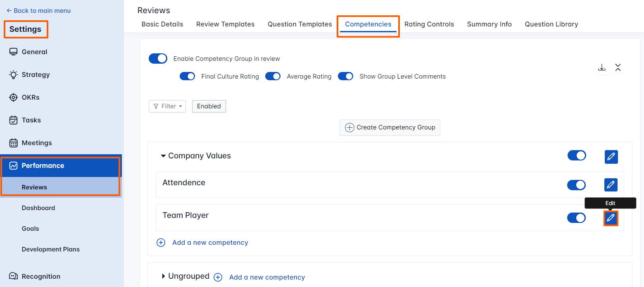Screen dimensions: 644x287
Task: Switch to the Rating Controls tab
Action: 429,24
